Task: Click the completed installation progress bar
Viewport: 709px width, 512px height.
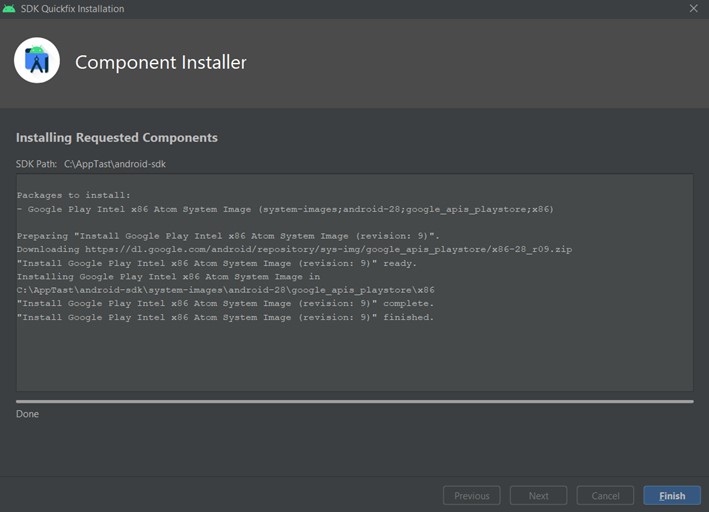Action: point(354,401)
